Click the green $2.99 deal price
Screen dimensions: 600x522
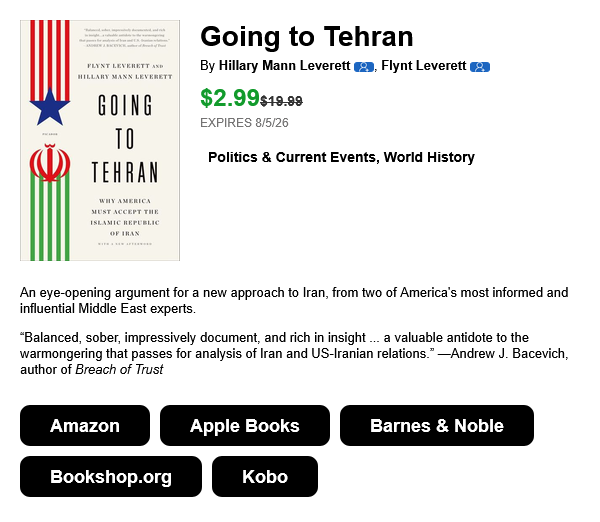coord(230,98)
